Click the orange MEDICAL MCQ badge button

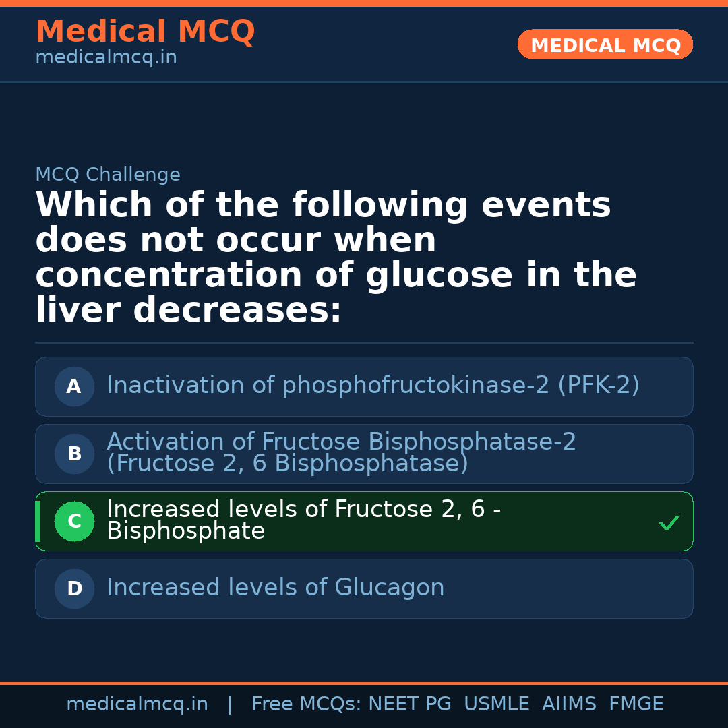[605, 45]
